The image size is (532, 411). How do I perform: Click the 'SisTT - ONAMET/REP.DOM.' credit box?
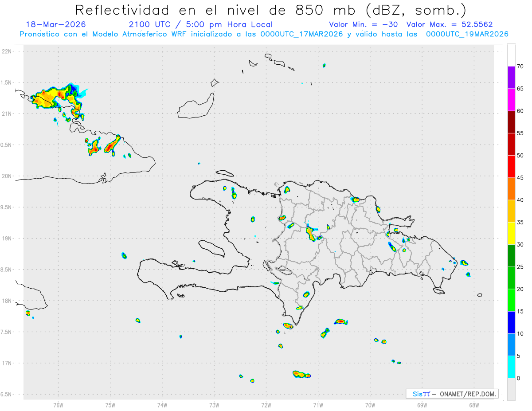pyautogui.click(x=452, y=394)
